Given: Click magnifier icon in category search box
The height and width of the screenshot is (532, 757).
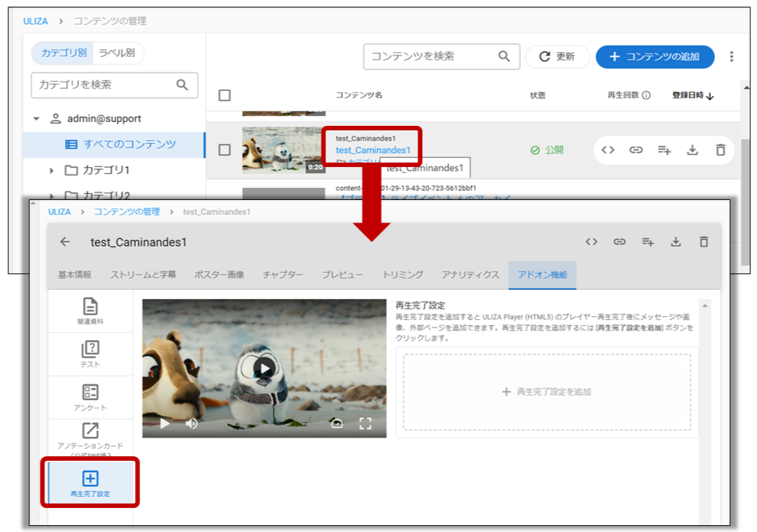Looking at the screenshot, I should tap(182, 85).
